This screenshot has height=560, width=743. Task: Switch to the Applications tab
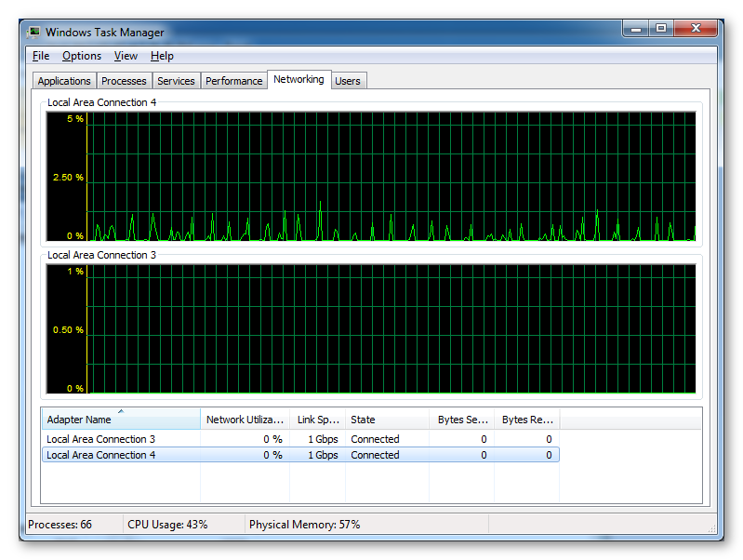pyautogui.click(x=64, y=81)
